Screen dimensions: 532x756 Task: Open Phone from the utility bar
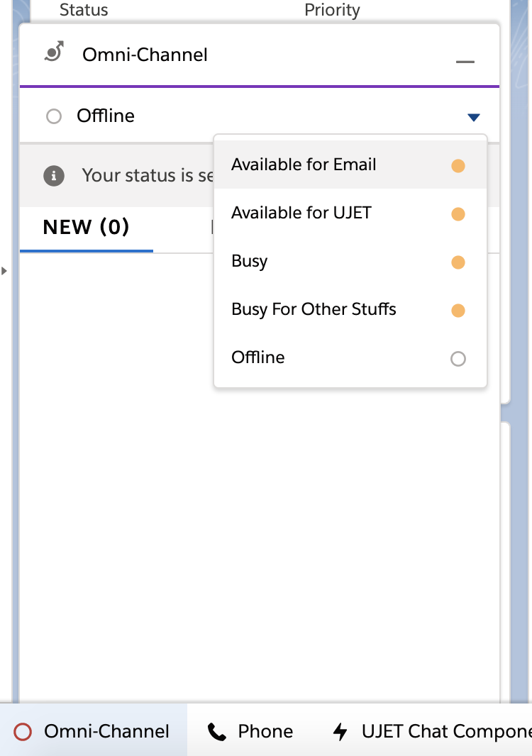[265, 732]
